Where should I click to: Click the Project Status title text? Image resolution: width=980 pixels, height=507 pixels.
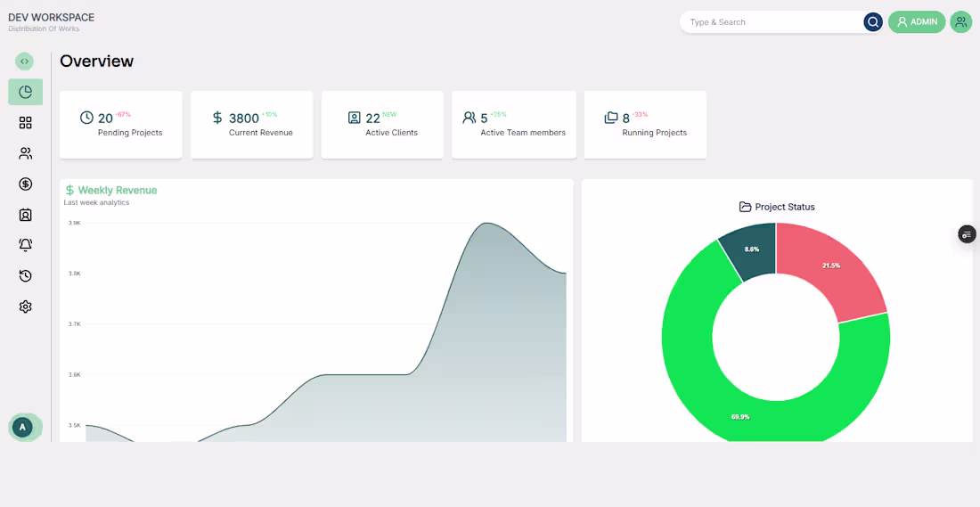pyautogui.click(x=785, y=207)
